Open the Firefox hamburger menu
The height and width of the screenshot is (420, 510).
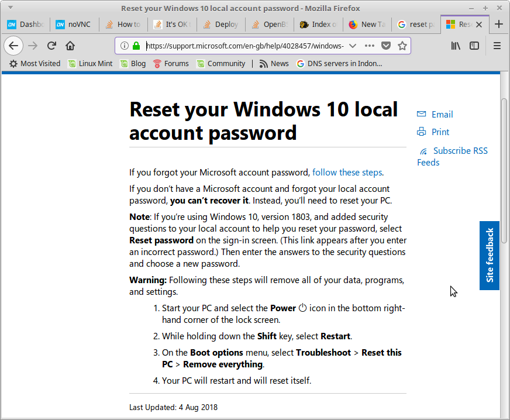tap(497, 46)
